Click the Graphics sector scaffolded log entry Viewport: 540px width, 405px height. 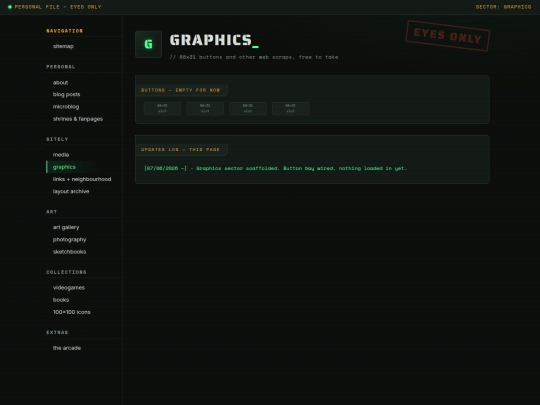pos(276,168)
